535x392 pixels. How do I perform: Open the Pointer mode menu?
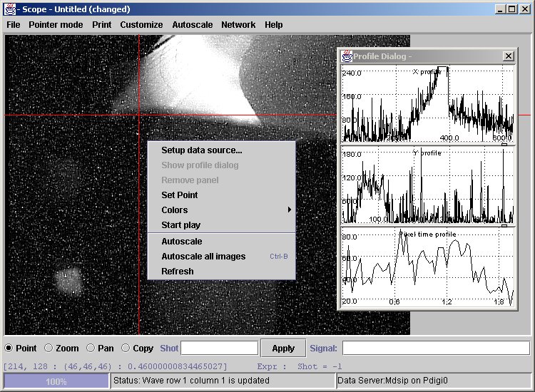pyautogui.click(x=56, y=24)
